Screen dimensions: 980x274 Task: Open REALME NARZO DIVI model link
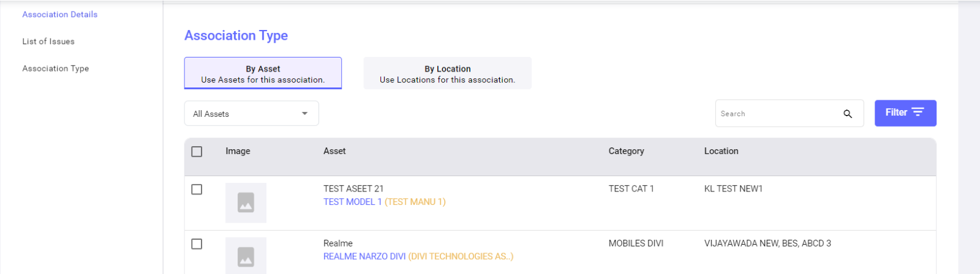coord(364,256)
